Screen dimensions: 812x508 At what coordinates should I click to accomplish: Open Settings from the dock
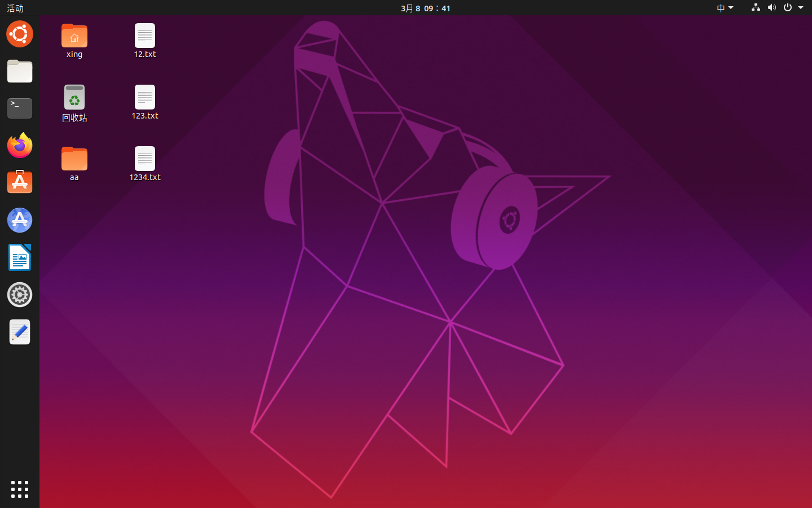click(x=20, y=295)
